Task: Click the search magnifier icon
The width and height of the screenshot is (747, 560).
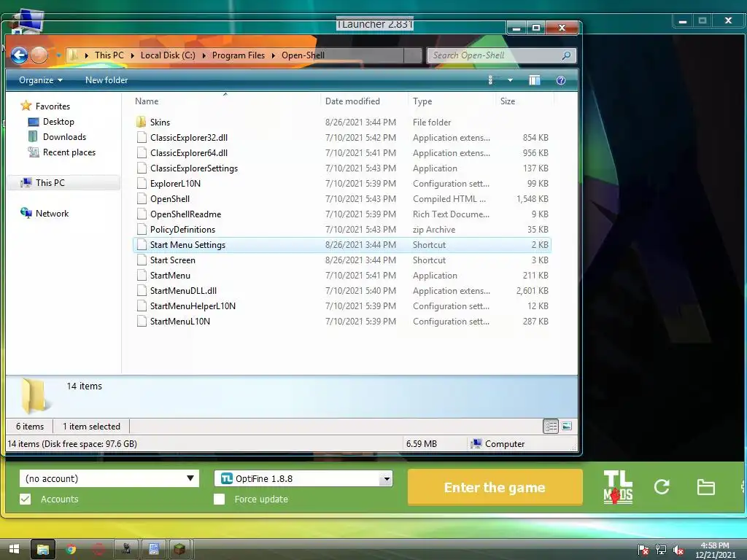Action: pos(566,55)
